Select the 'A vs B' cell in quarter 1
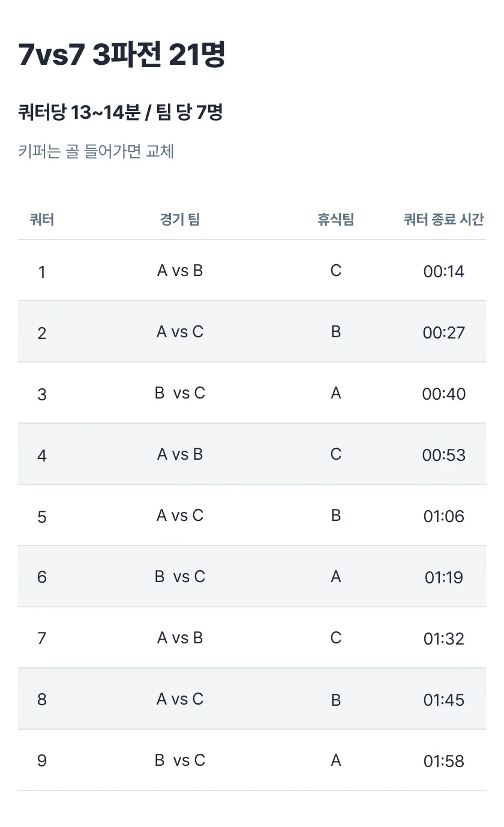 point(180,271)
